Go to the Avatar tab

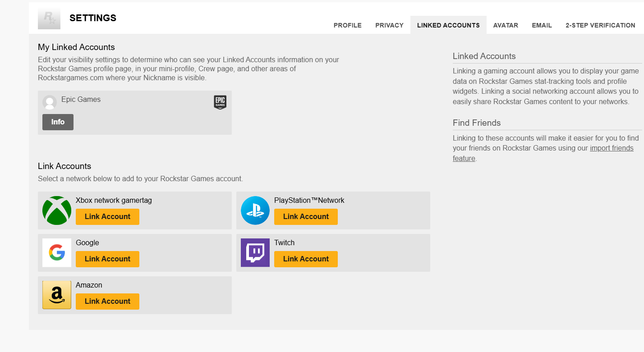[506, 25]
